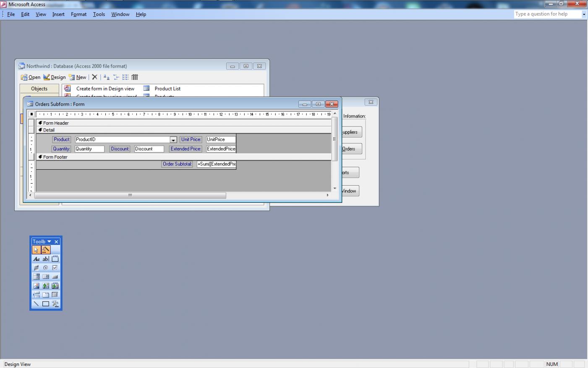The height and width of the screenshot is (368, 588).
Task: Choose the Rectangle tool
Action: (x=46, y=304)
